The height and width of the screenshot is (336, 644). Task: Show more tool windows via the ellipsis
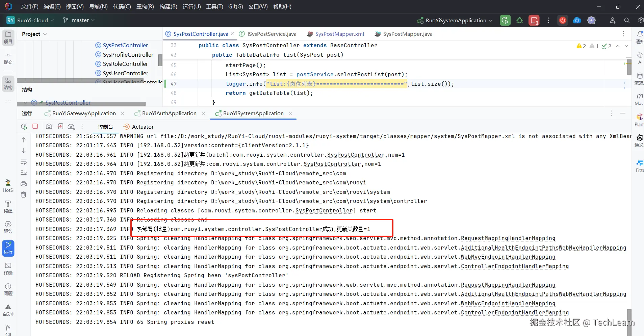(x=8, y=101)
